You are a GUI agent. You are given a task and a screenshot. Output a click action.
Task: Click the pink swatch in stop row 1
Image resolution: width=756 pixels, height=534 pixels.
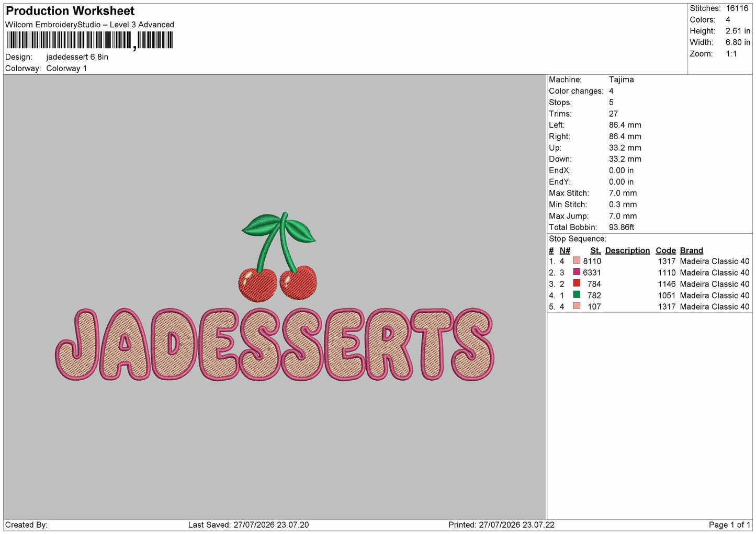pos(577,260)
